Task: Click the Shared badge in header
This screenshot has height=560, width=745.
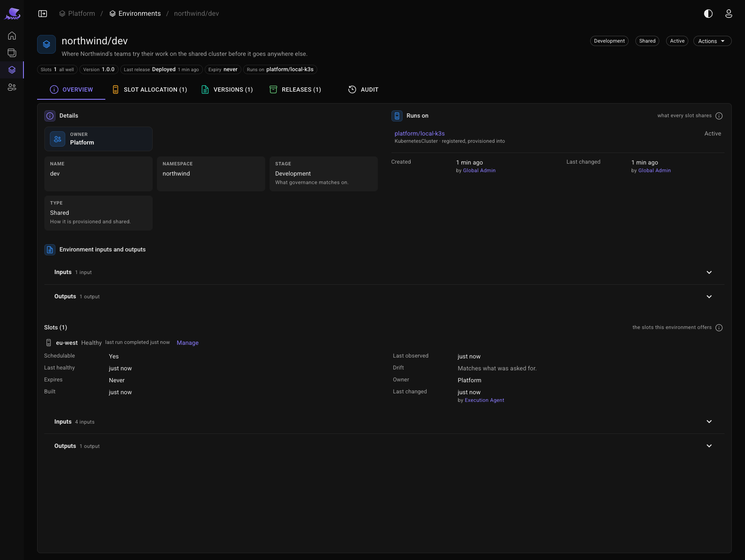Action: (x=647, y=41)
